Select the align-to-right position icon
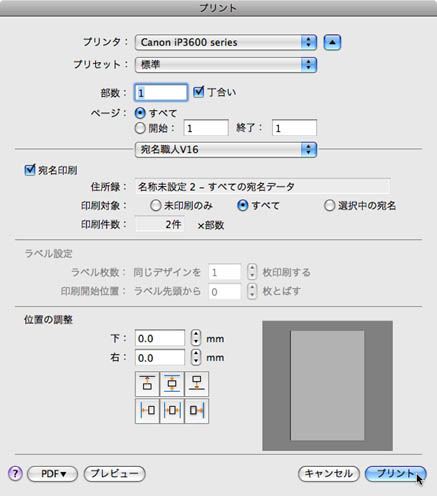This screenshot has height=496, width=437. point(197,411)
